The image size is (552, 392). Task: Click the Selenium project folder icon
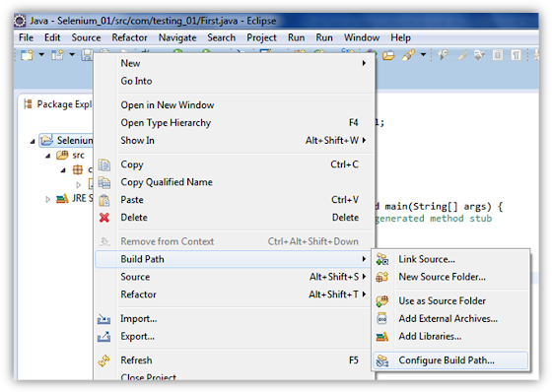tap(47, 140)
